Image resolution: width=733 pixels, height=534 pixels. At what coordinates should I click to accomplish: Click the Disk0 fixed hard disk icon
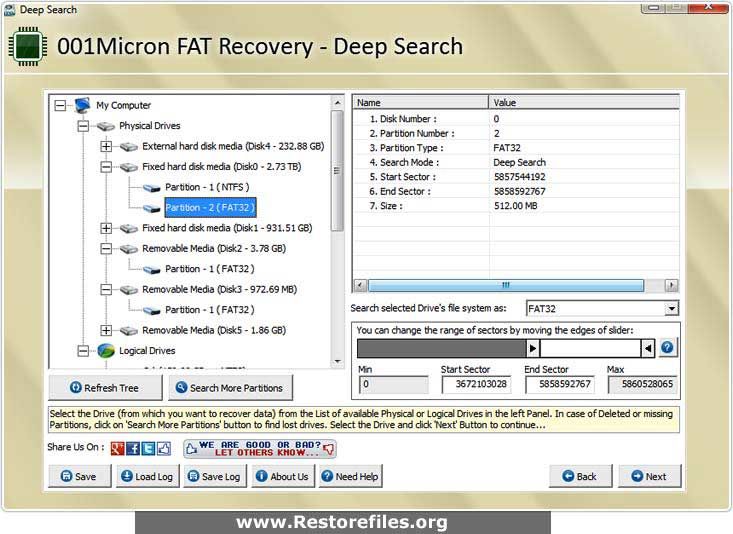tap(129, 167)
